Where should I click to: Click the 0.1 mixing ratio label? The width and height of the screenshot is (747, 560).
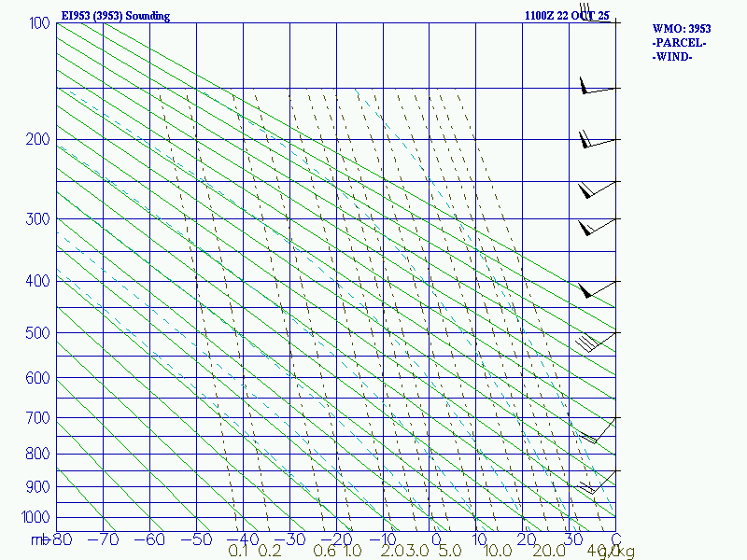238,551
